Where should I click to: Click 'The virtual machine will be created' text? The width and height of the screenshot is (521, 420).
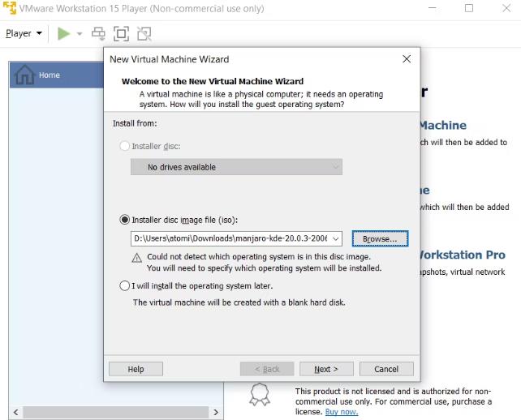click(x=239, y=302)
